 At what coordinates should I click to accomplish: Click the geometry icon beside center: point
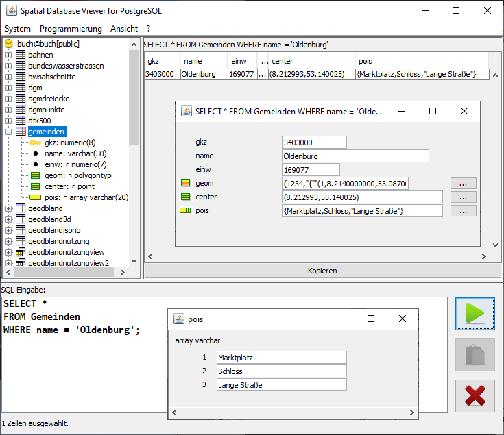(36, 186)
